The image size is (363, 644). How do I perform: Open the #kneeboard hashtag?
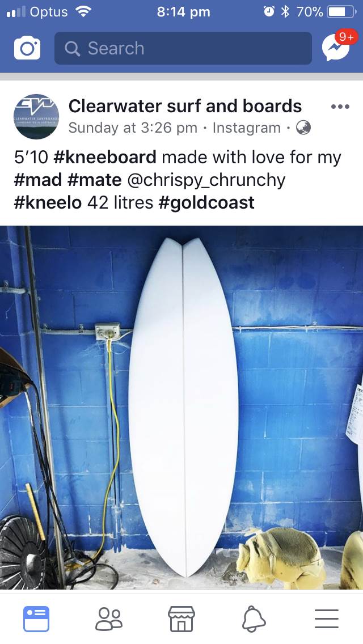pos(105,157)
